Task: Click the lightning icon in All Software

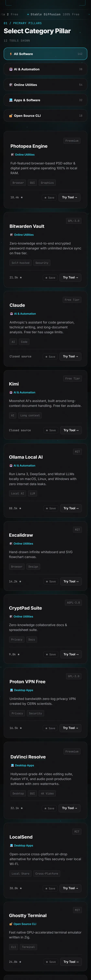Action: tap(11, 54)
